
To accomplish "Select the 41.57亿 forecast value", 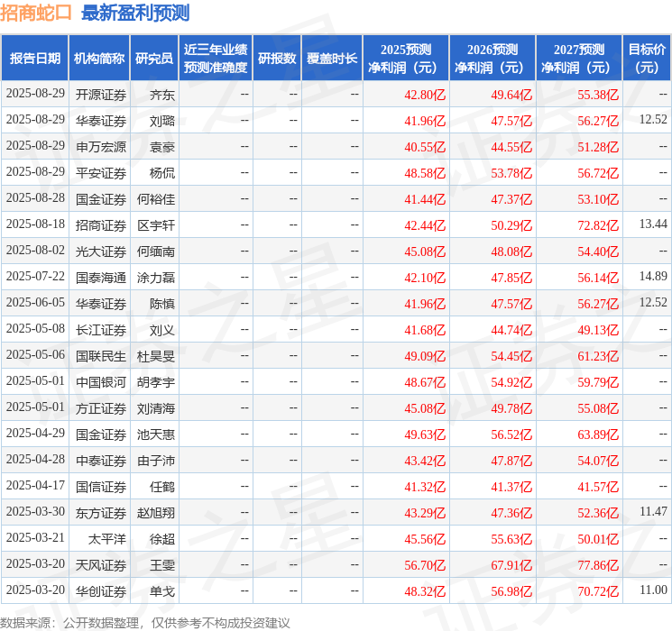I will coord(598,487).
